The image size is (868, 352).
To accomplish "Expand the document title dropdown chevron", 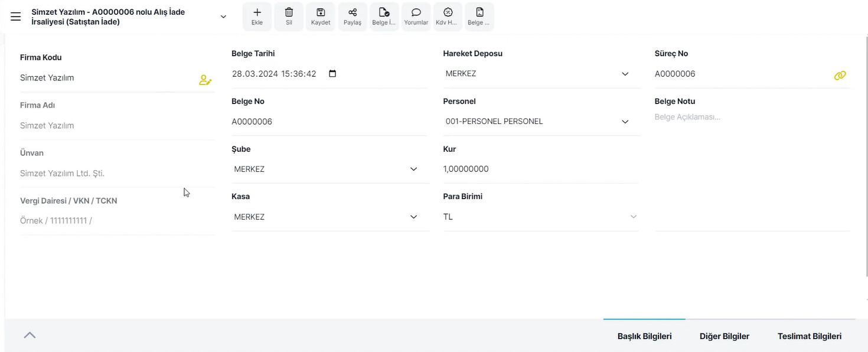I will (x=223, y=17).
